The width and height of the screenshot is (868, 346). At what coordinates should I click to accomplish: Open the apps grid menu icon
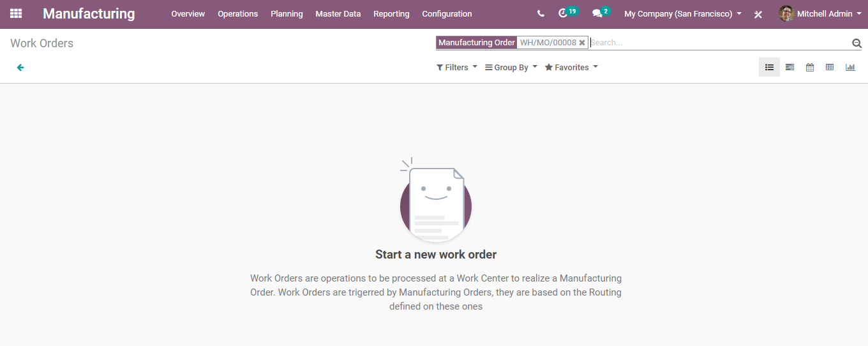pyautogui.click(x=16, y=13)
